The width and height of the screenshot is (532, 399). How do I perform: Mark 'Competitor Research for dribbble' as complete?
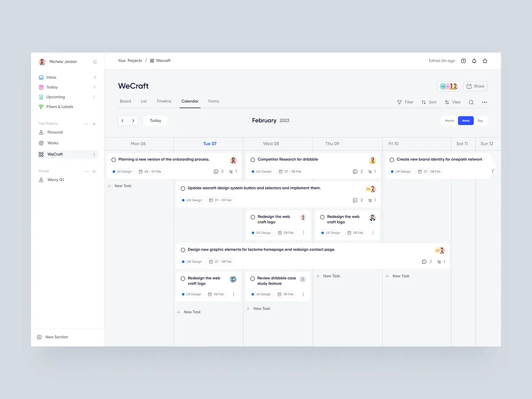[x=252, y=159]
